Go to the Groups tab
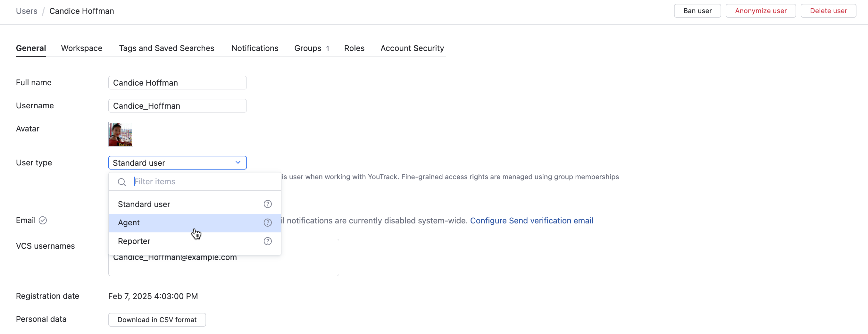 pos(308,48)
